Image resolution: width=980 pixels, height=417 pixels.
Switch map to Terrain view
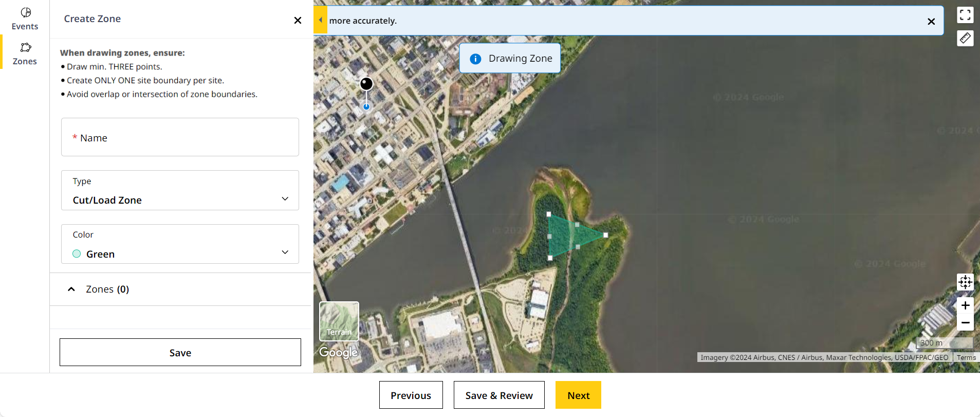(x=339, y=321)
